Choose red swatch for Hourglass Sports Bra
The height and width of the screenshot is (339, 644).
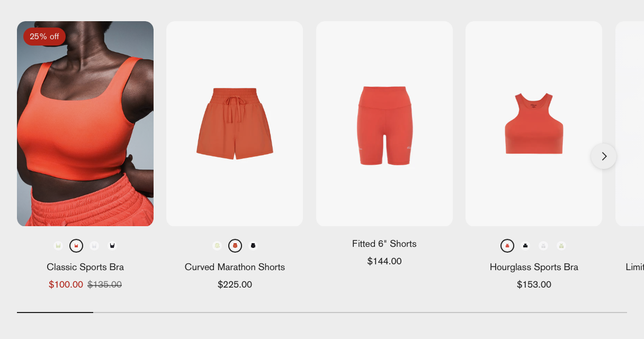pos(507,246)
